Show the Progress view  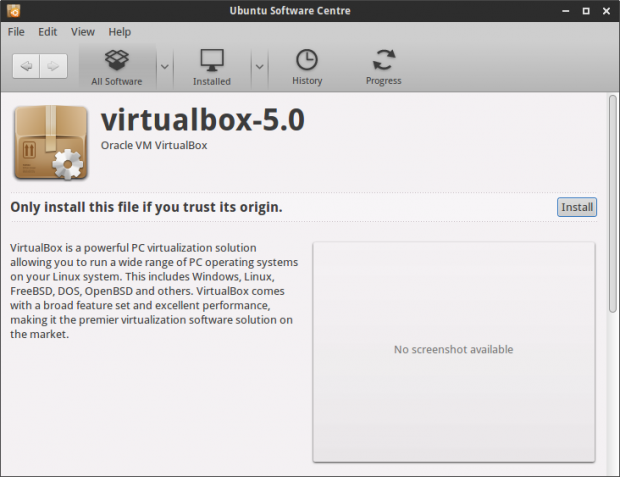384,67
